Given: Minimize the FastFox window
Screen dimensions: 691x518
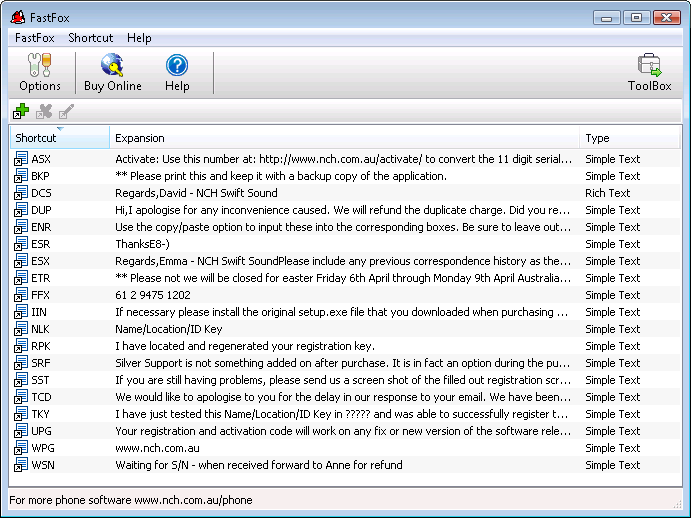Looking at the screenshot, I should (606, 18).
